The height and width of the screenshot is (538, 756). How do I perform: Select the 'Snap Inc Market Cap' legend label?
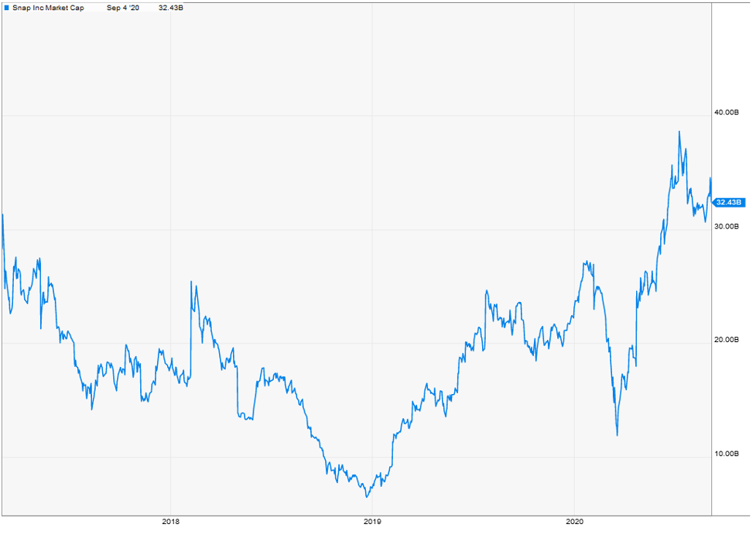(48, 8)
